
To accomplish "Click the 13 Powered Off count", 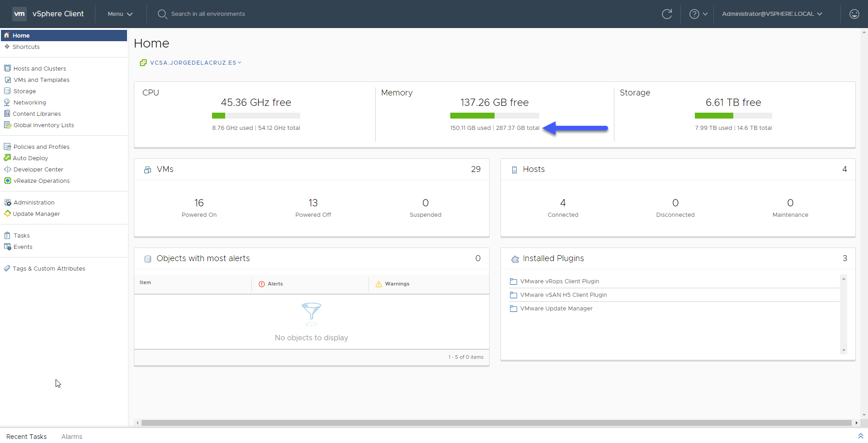I will tap(313, 203).
